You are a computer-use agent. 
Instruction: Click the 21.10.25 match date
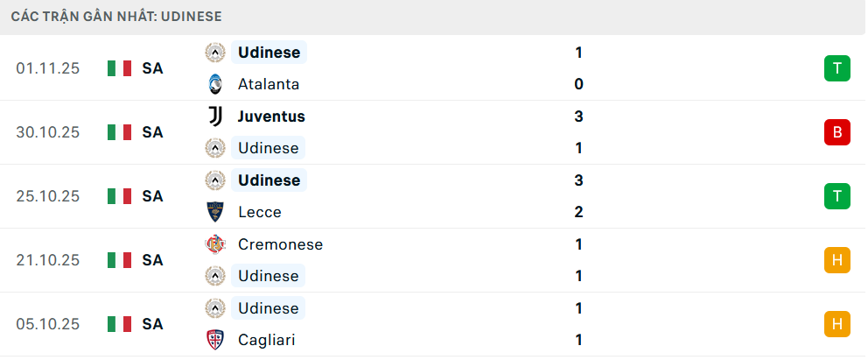47,260
